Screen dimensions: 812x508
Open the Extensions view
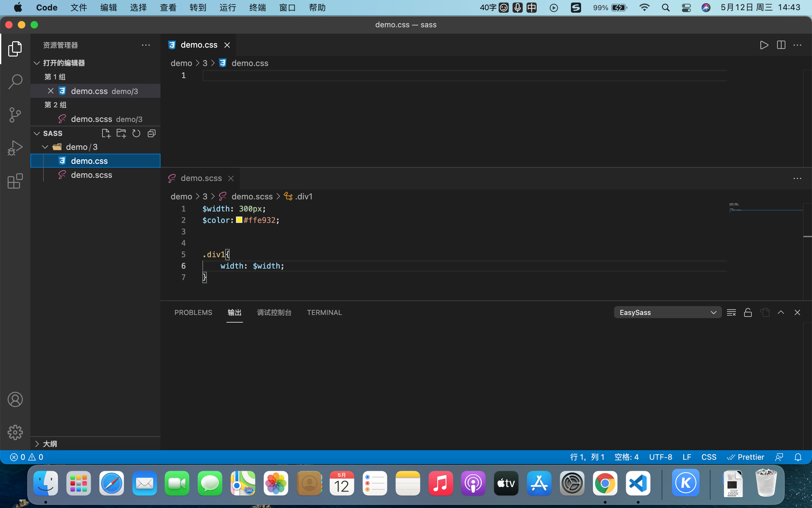(15, 181)
